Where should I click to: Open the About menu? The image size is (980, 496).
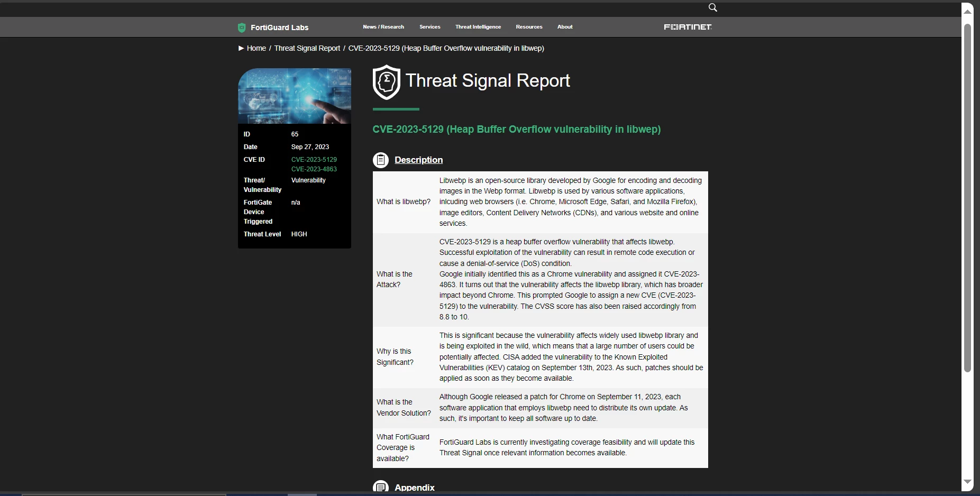tap(565, 27)
